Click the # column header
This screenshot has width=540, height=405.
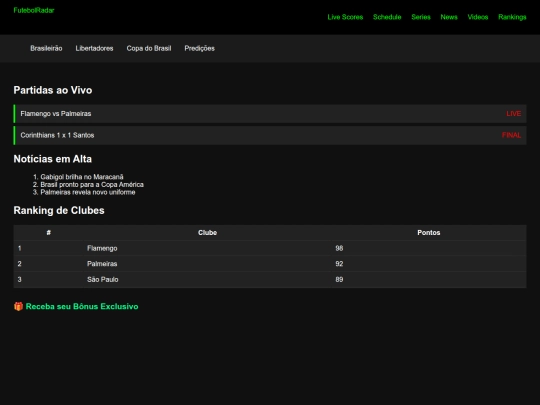pyautogui.click(x=49, y=232)
